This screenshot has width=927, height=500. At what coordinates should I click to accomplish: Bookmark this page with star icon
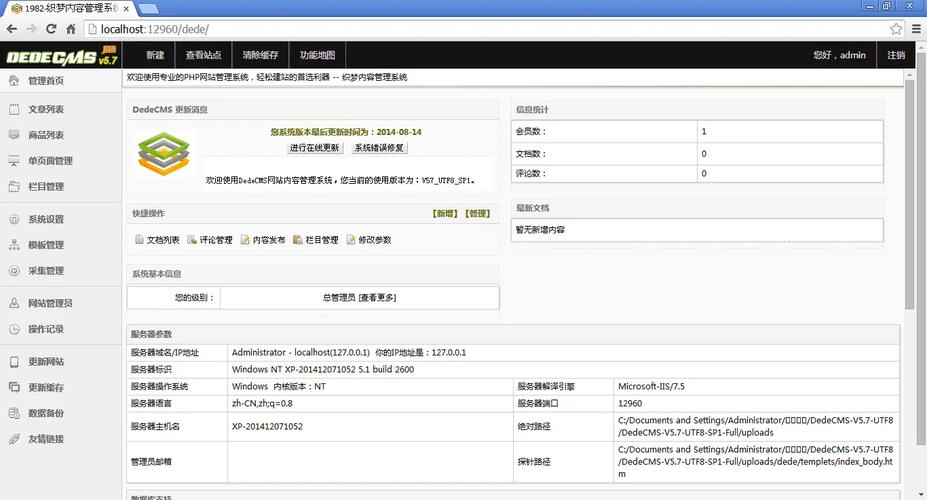tap(896, 29)
